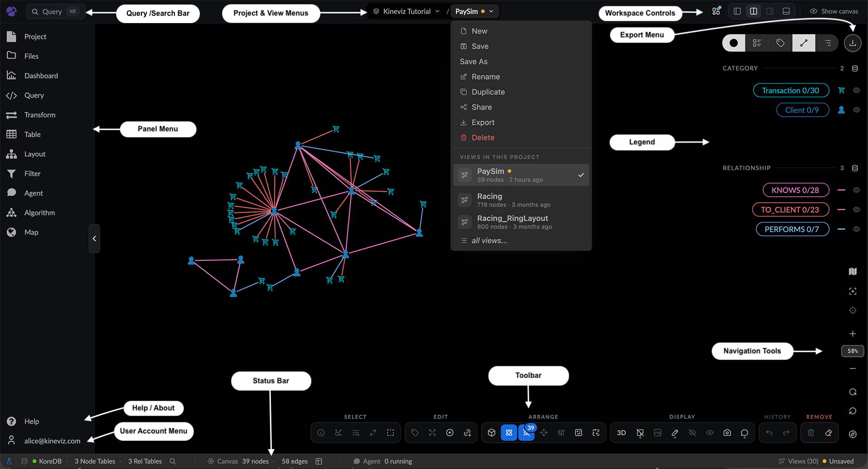The height and width of the screenshot is (469, 868).
Task: Toggle the bottom-panel layout button
Action: tap(786, 11)
